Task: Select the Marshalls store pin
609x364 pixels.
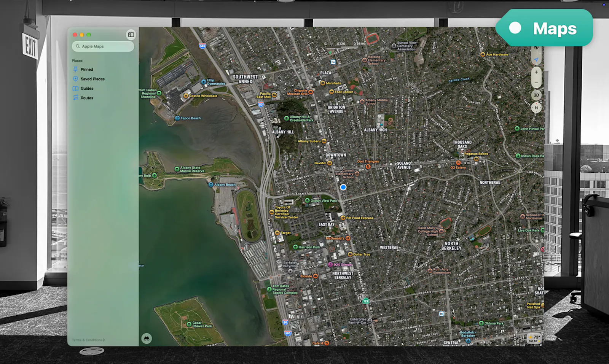Action: (323, 83)
